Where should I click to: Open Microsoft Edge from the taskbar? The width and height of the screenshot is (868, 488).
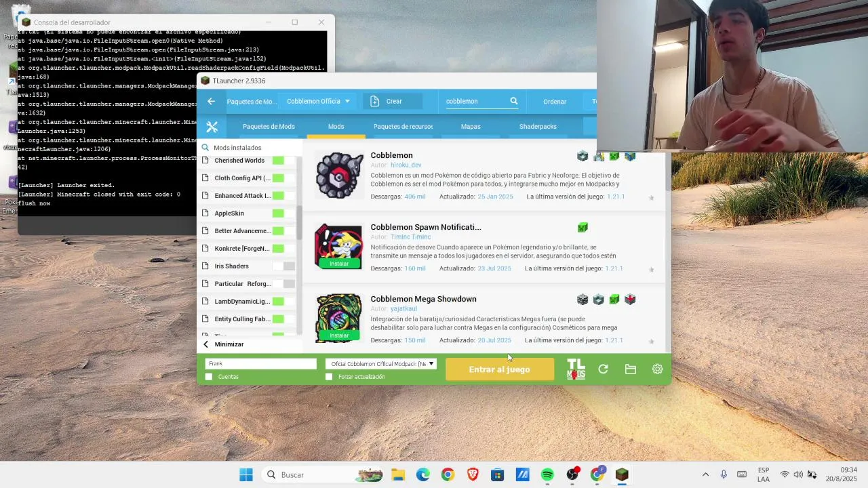tap(422, 475)
